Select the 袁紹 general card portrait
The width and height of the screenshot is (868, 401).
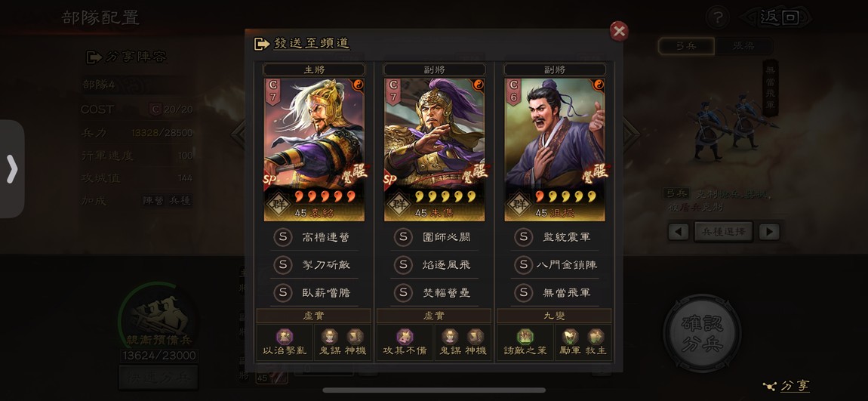pyautogui.click(x=314, y=150)
